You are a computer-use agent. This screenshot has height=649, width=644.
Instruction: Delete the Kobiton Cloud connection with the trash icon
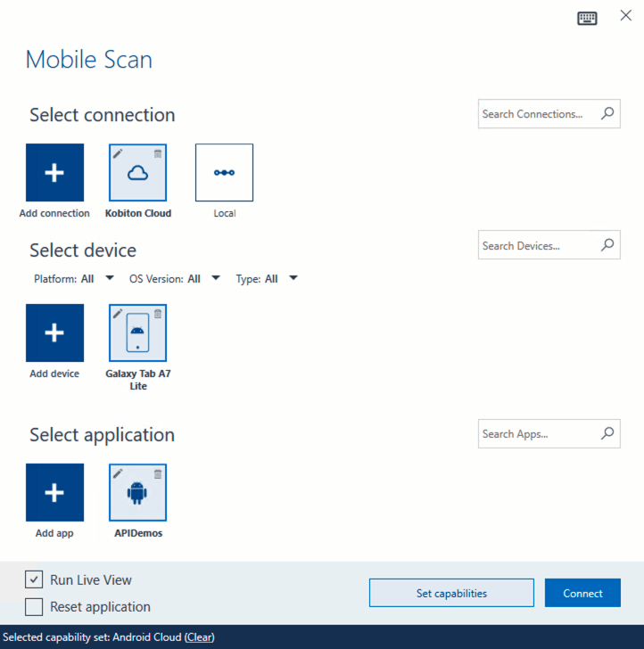[158, 153]
